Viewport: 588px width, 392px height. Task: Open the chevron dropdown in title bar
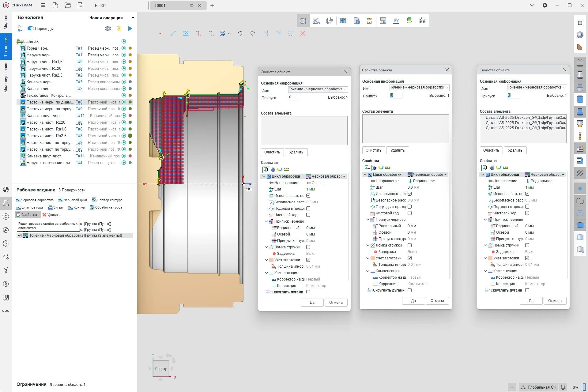532,5
